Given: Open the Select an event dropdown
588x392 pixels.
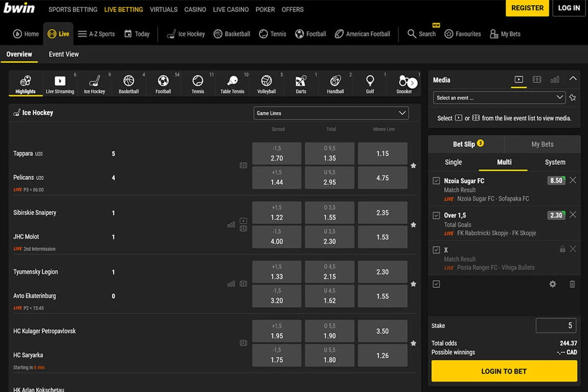Looking at the screenshot, I should tap(498, 98).
